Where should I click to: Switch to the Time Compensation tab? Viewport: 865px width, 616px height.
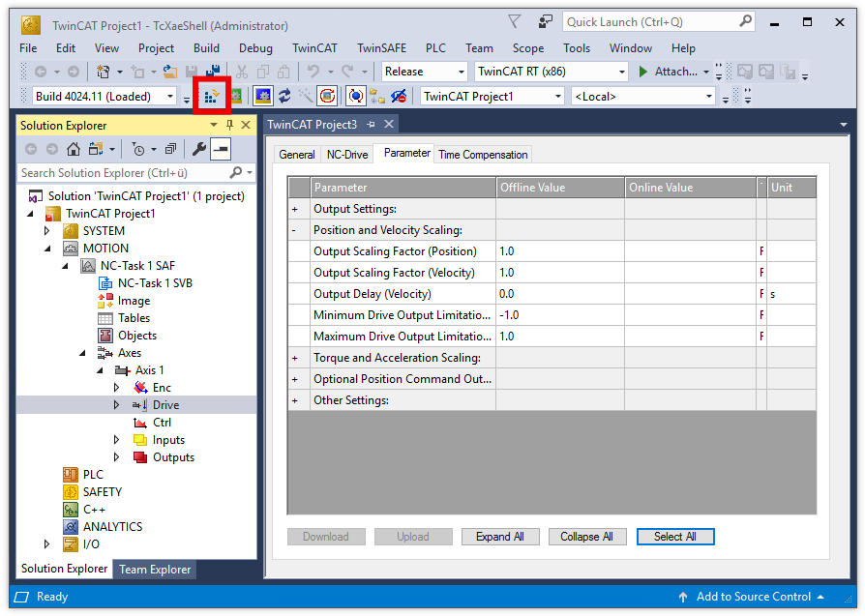[x=483, y=155]
